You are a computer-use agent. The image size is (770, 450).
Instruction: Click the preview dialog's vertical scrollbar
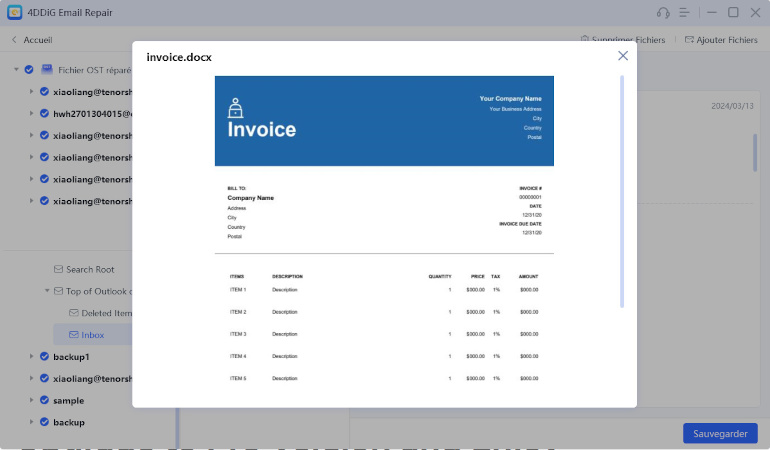(x=622, y=192)
